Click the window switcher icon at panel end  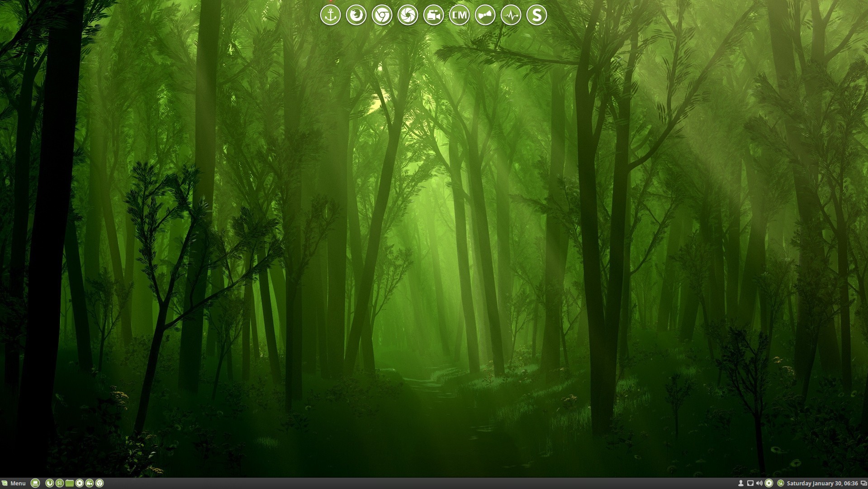tap(863, 483)
